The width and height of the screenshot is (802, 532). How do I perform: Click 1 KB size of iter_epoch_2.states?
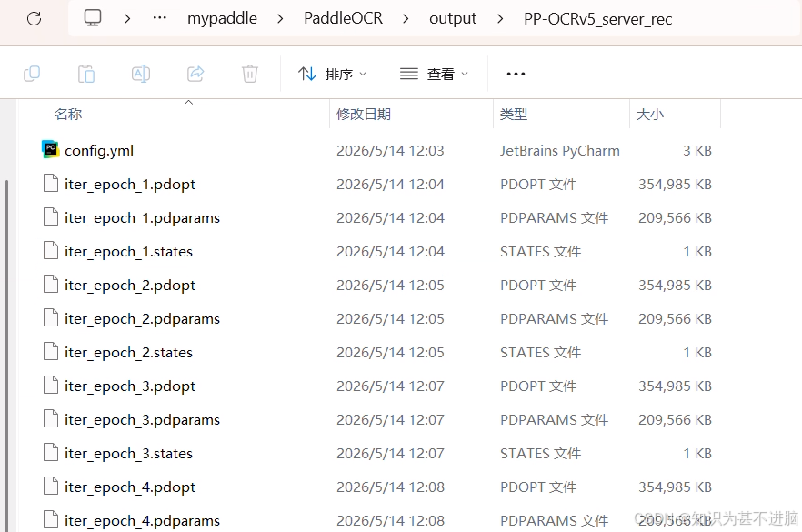[697, 353]
